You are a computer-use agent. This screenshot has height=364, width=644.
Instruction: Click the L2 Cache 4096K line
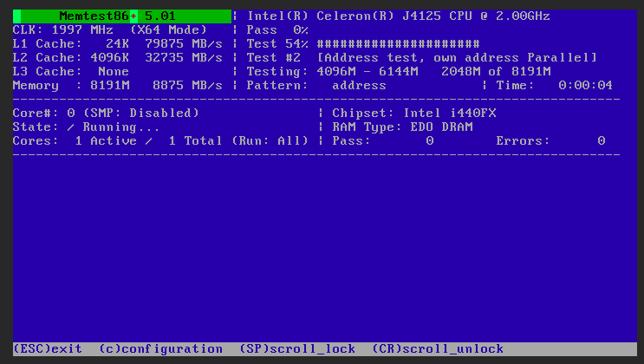click(118, 58)
